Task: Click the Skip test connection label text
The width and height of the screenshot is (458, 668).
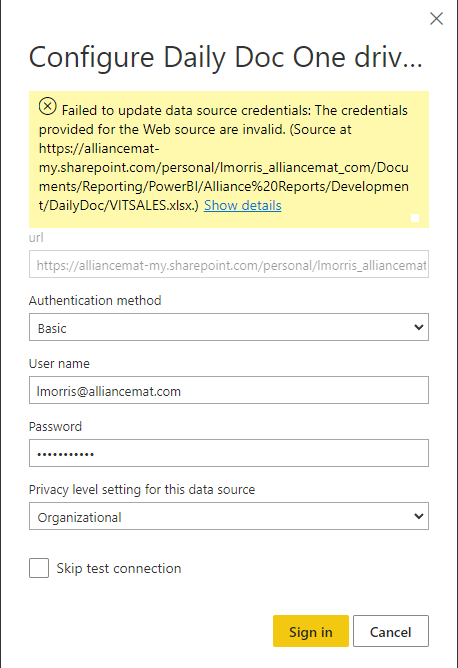Action: [x=119, y=568]
